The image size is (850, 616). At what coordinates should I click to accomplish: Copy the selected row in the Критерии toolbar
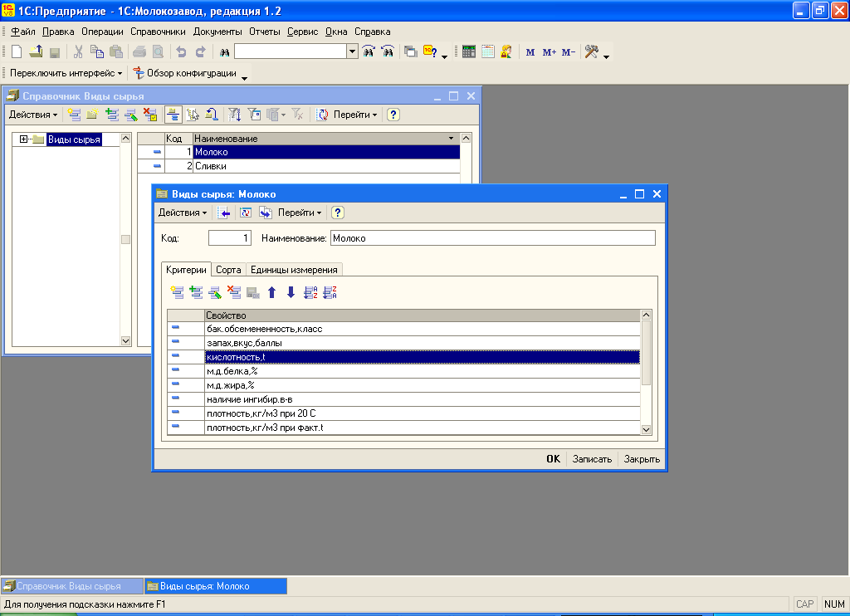click(196, 293)
